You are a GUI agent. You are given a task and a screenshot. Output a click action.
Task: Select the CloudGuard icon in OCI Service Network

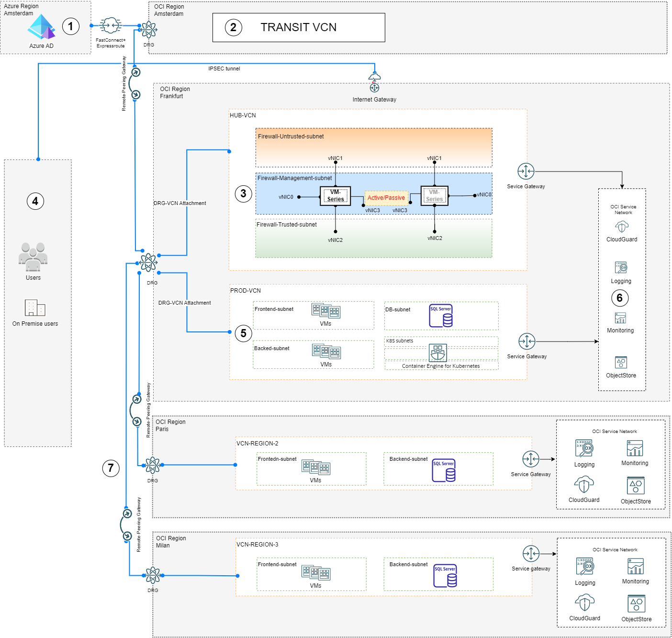click(621, 227)
